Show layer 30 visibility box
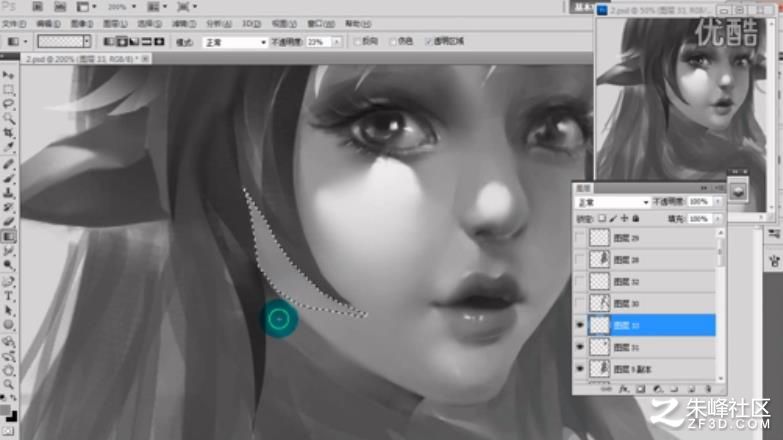The height and width of the screenshot is (440, 783). pos(580,304)
